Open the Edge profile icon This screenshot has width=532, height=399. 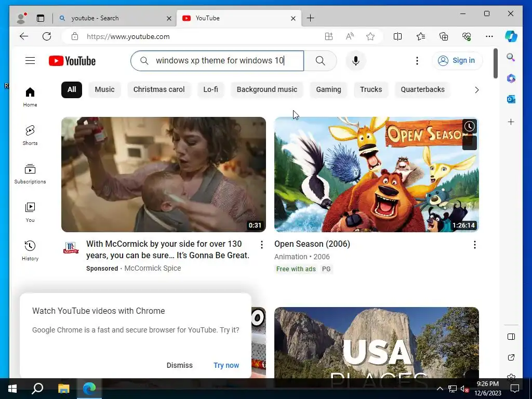point(21,18)
